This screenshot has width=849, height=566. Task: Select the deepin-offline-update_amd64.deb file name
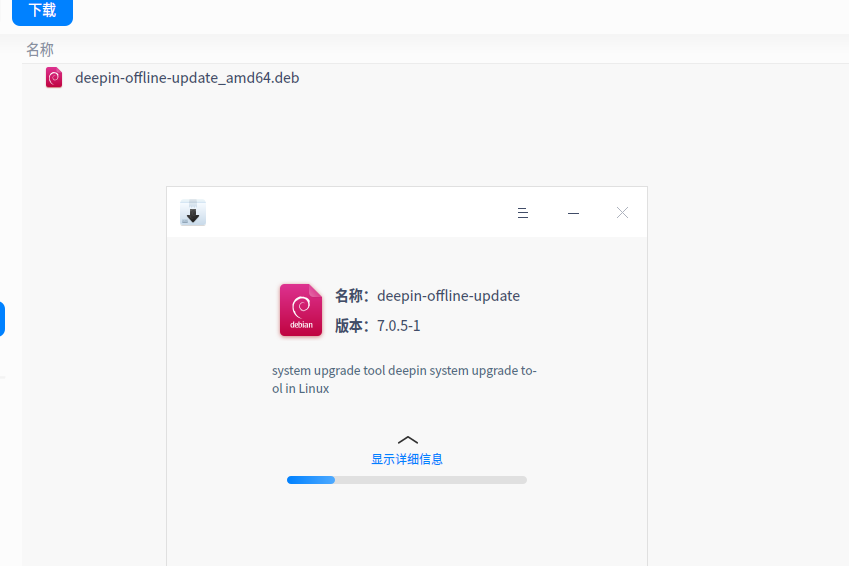point(187,78)
